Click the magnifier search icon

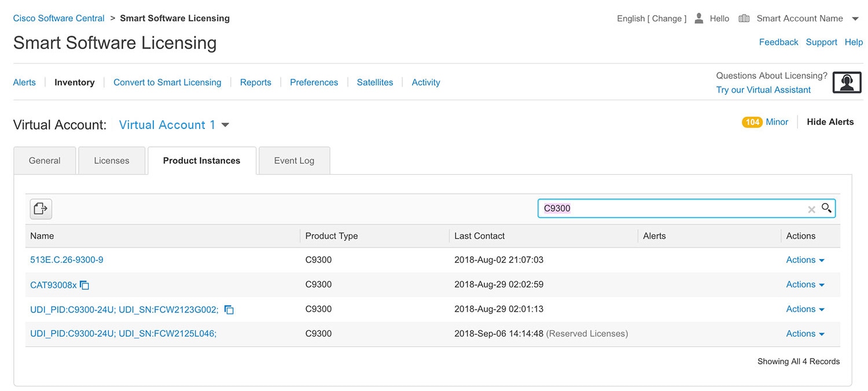tap(826, 208)
